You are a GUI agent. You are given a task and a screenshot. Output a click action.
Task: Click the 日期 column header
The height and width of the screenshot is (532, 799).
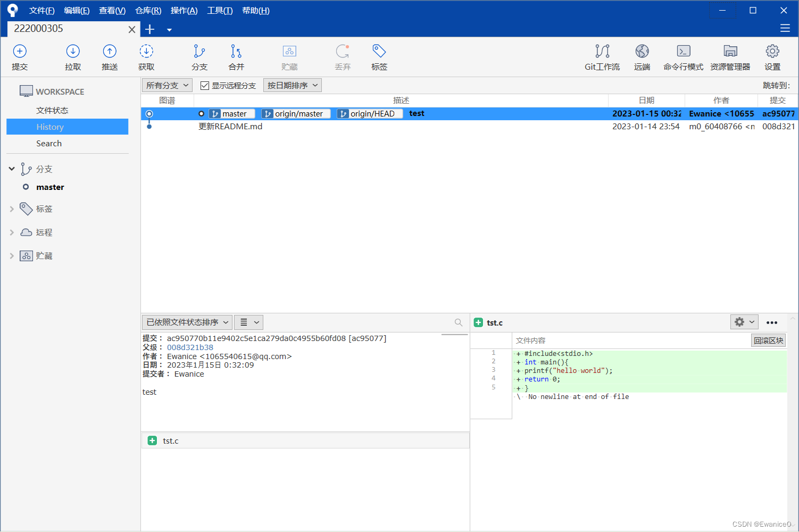[x=646, y=100]
